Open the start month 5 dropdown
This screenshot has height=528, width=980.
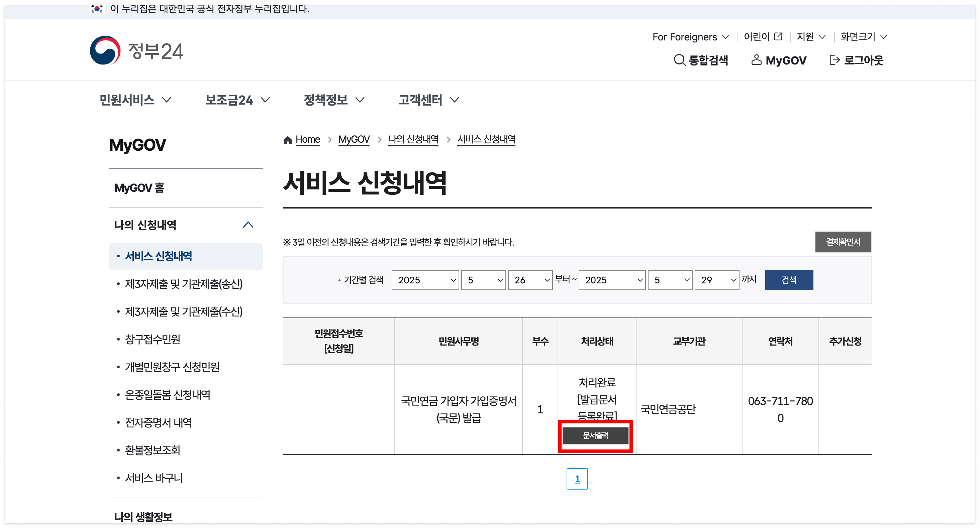[483, 280]
